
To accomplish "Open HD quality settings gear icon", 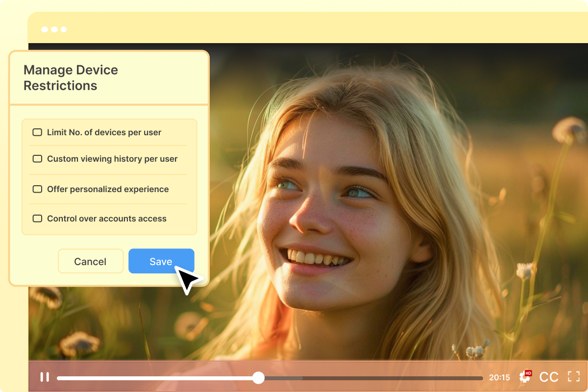I will click(x=525, y=376).
